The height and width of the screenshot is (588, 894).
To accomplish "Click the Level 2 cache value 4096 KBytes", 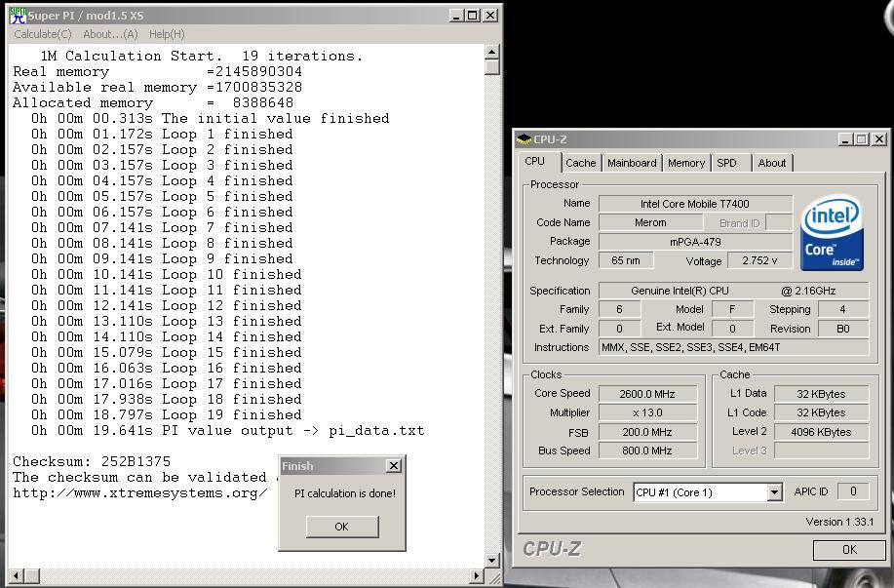I will [821, 432].
